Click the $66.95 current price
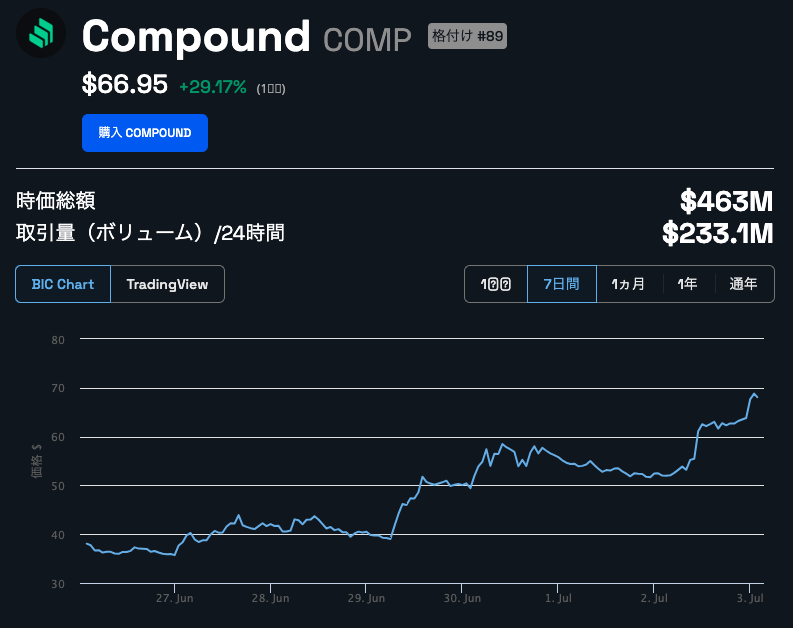The height and width of the screenshot is (628, 793). click(x=124, y=85)
